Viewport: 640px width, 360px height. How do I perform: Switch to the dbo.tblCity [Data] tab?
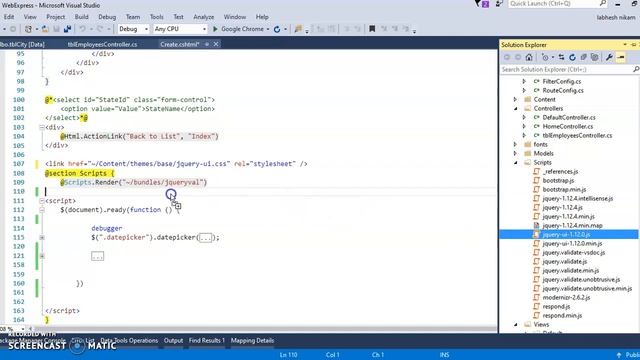point(22,44)
